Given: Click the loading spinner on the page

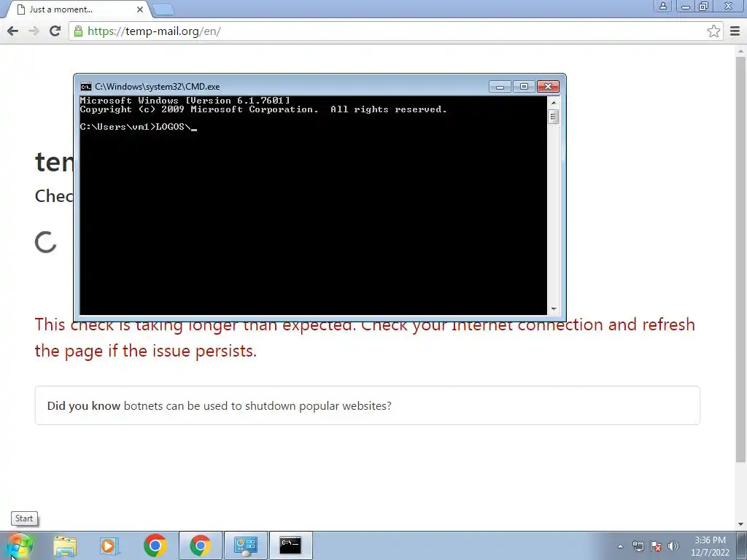Looking at the screenshot, I should (x=46, y=242).
